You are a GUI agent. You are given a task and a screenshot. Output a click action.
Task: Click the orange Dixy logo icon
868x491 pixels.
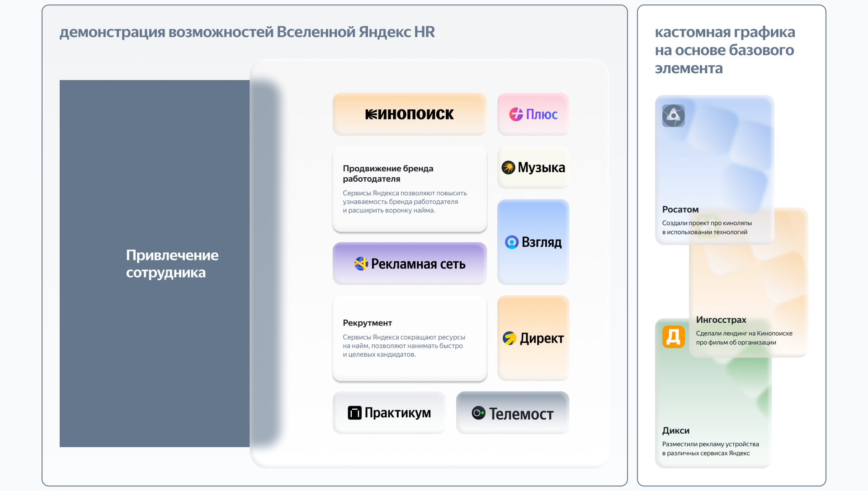pos(673,337)
